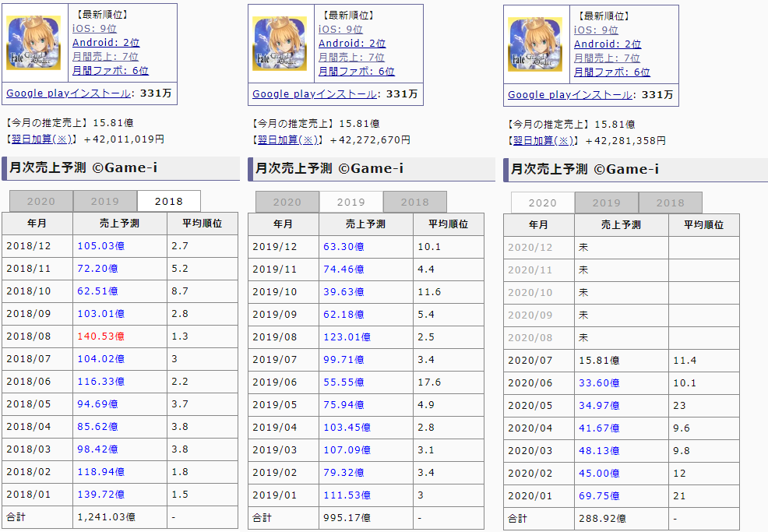The height and width of the screenshot is (532, 768).
Task: Open the 69.75億 sales link for 2020/01
Action: tap(599, 496)
